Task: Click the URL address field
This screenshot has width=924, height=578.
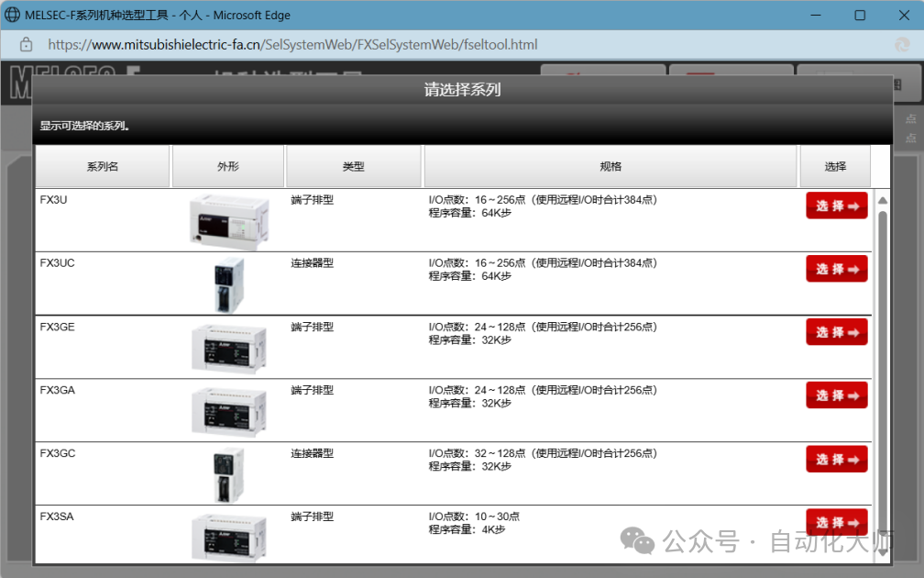Action: (293, 44)
